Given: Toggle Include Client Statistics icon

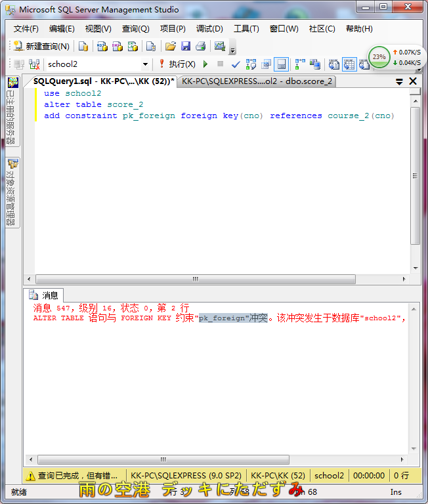Looking at the screenshot, I should click(315, 64).
